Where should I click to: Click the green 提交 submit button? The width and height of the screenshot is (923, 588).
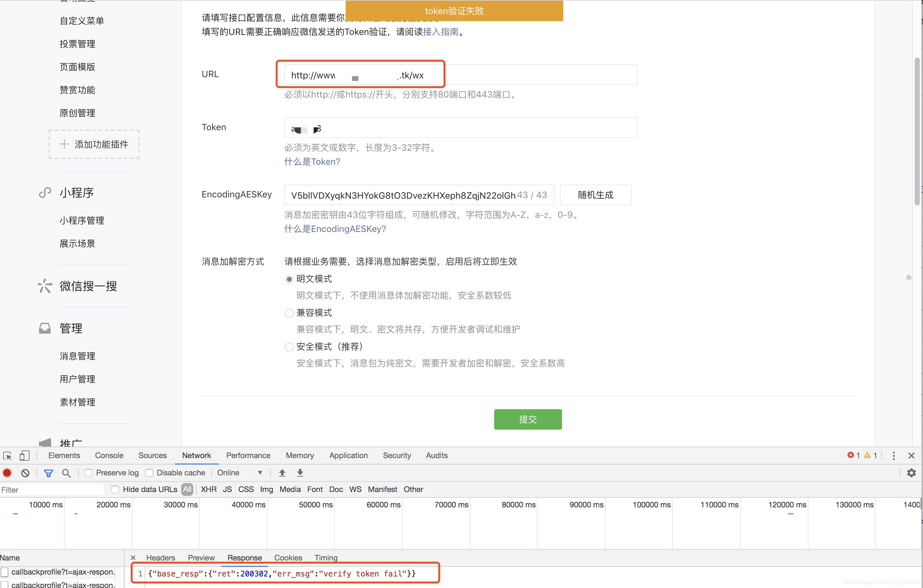point(528,419)
